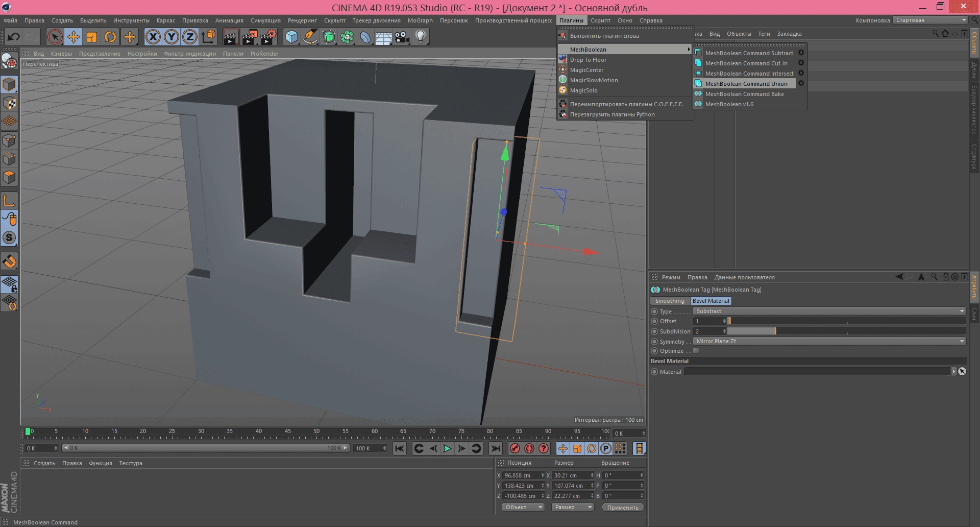Toggle Type parameter animation dot

point(654,312)
